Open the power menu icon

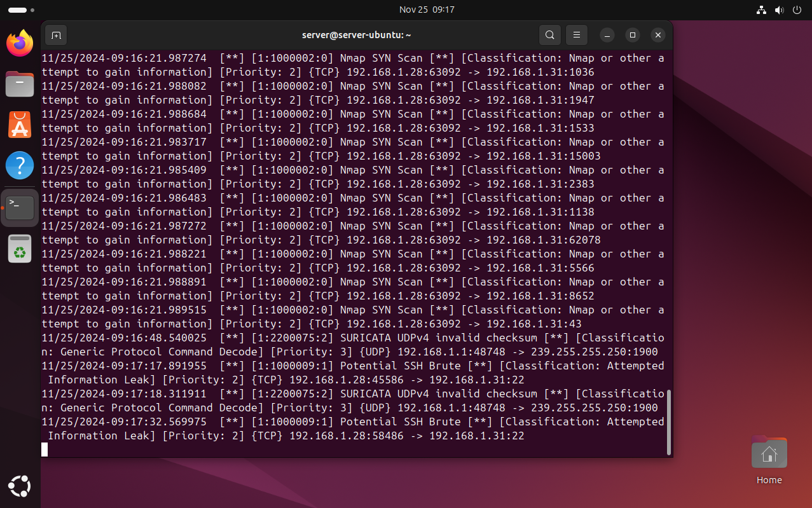click(797, 10)
